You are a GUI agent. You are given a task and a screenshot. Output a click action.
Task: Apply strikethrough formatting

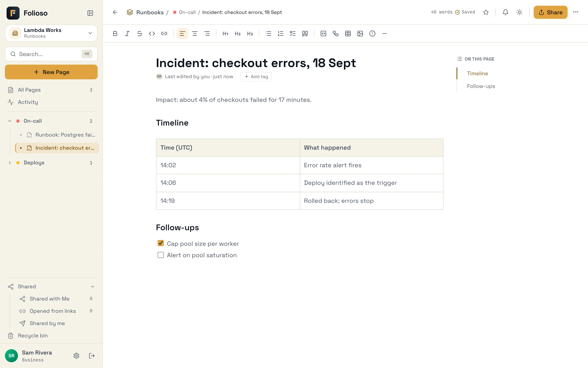point(139,34)
